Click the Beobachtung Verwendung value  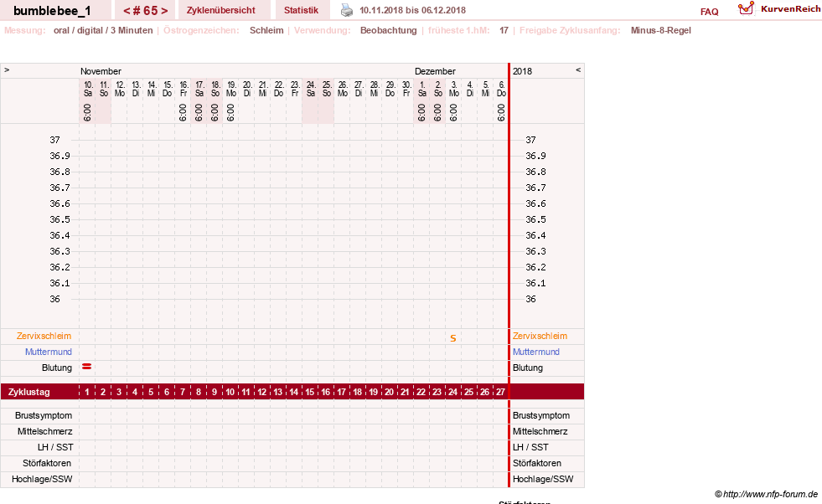[x=389, y=30]
